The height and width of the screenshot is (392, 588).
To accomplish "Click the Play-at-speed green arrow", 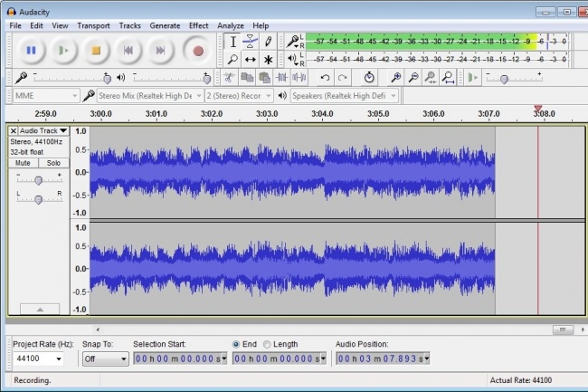I will [473, 78].
